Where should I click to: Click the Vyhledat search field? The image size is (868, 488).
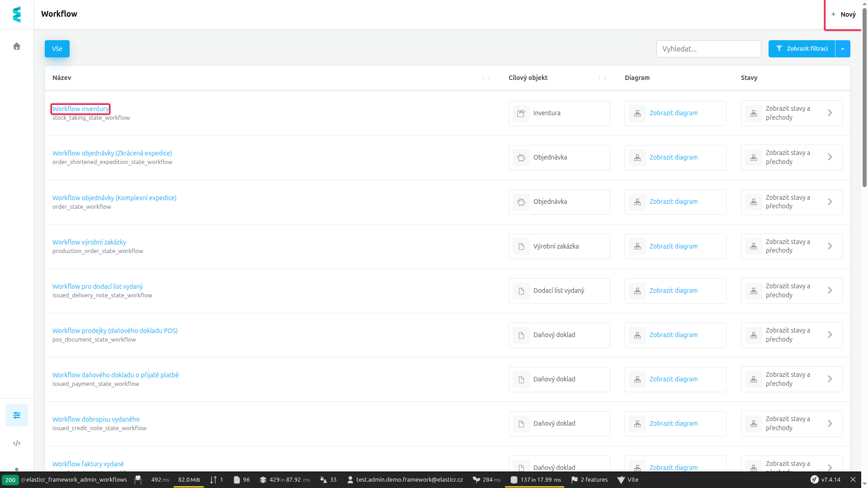click(x=708, y=49)
